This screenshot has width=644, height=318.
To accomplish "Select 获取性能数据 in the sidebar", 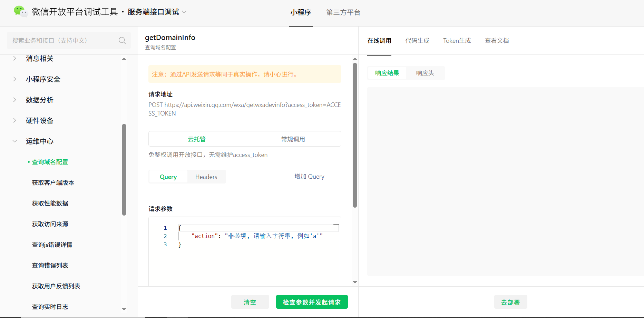I will pyautogui.click(x=50, y=203).
